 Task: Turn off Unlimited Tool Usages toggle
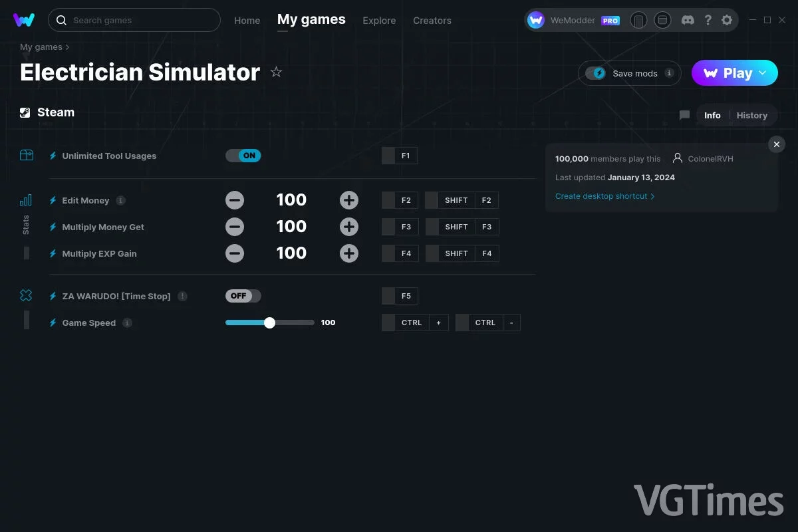coord(243,156)
